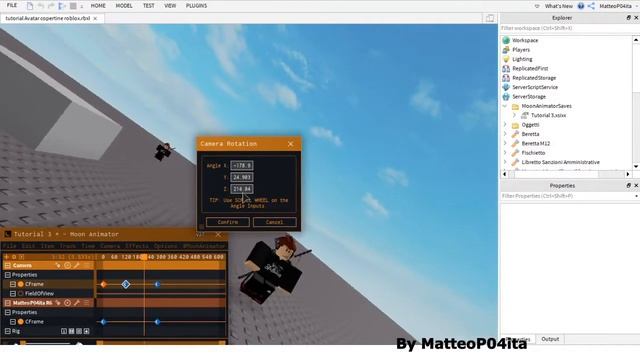Viewport: 640px width, 360px height.
Task: Select ReplicatedFirst in the Explorer
Action: 530,68
